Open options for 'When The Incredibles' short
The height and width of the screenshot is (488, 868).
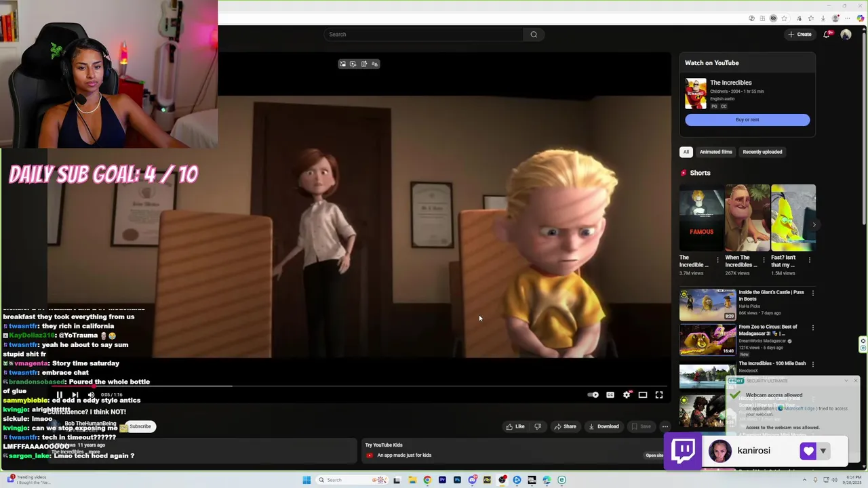click(x=764, y=260)
